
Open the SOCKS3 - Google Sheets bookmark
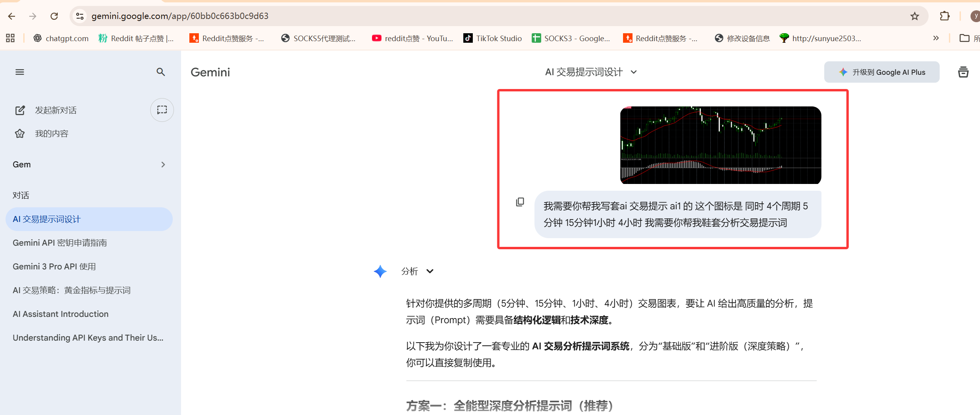coord(571,38)
